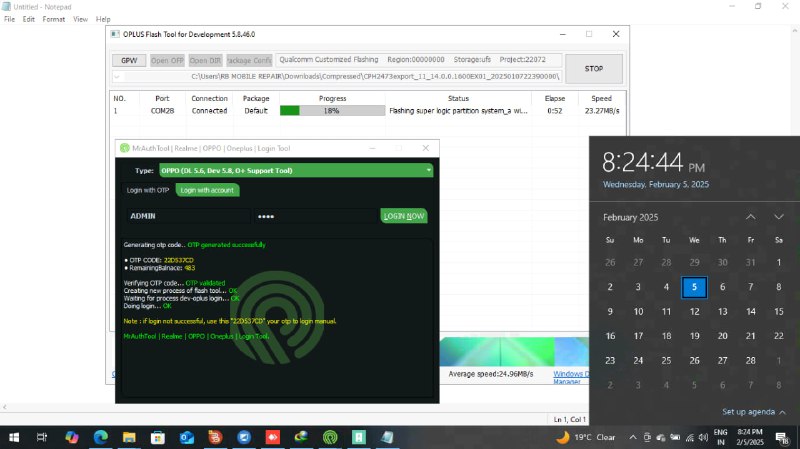Open the View menu in Notepad
The height and width of the screenshot is (449, 800).
(x=80, y=19)
